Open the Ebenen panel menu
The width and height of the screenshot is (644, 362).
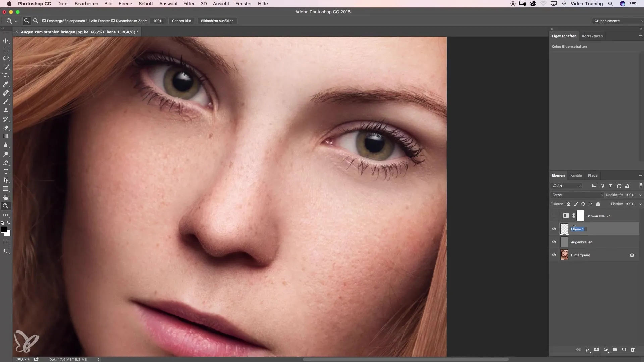640,175
